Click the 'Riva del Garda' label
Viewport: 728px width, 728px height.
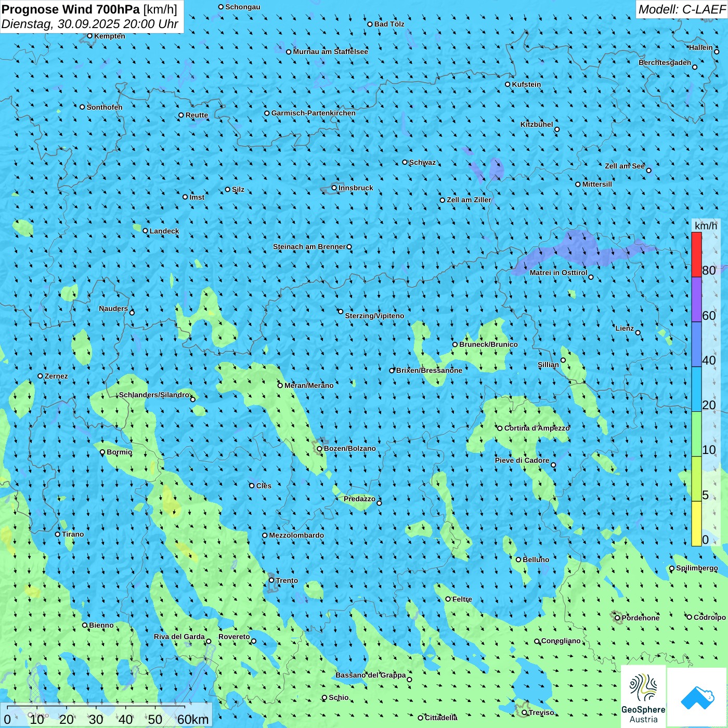point(179,636)
